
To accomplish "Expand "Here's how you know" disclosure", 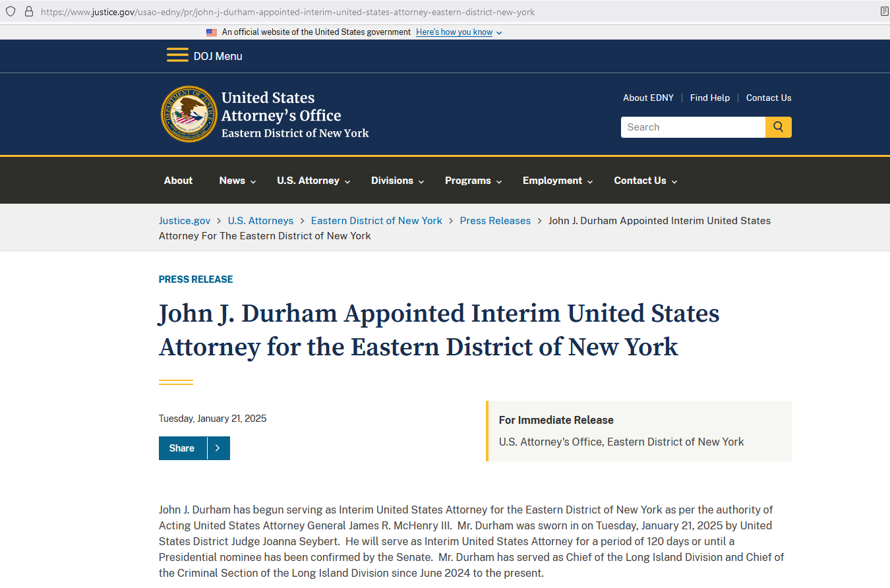I will pyautogui.click(x=459, y=32).
